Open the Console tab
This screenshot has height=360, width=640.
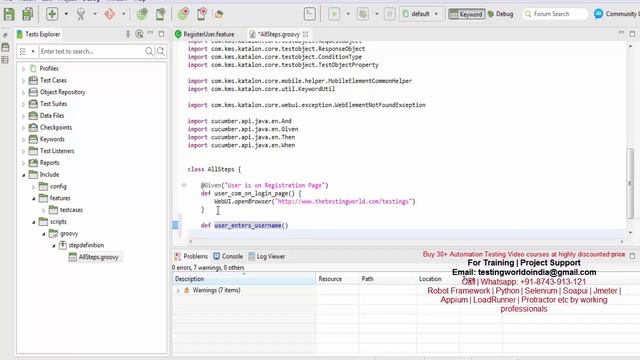[x=229, y=256]
